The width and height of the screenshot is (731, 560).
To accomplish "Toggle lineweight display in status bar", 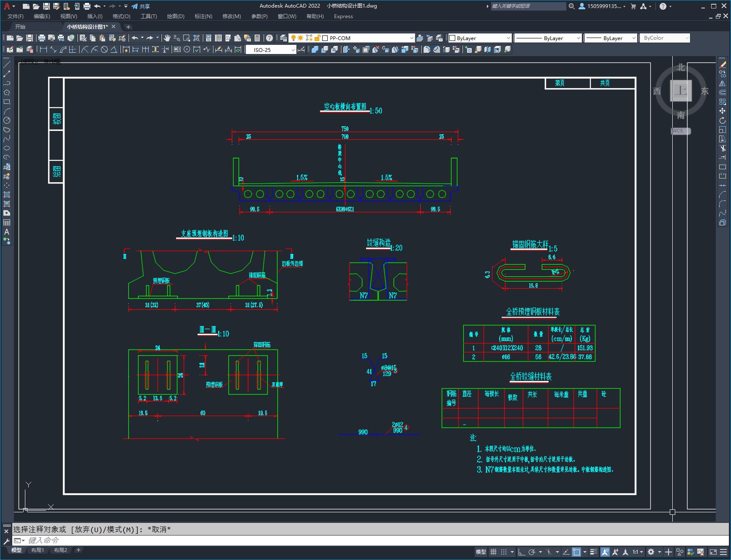I will click(594, 552).
